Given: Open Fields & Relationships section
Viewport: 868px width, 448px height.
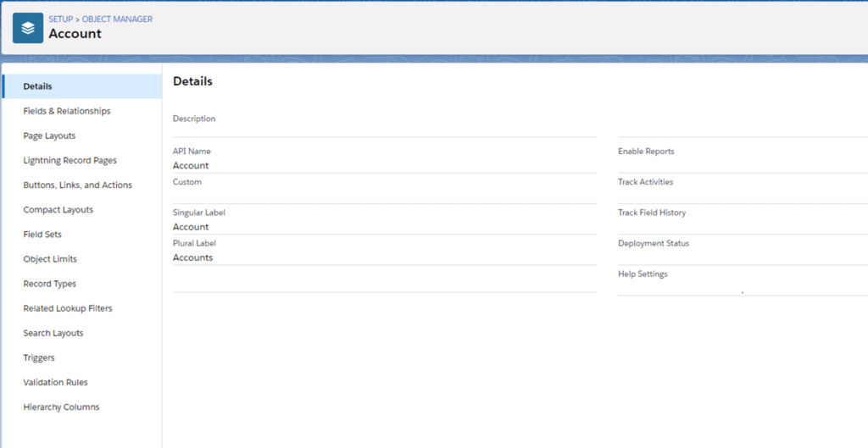Looking at the screenshot, I should coord(67,111).
